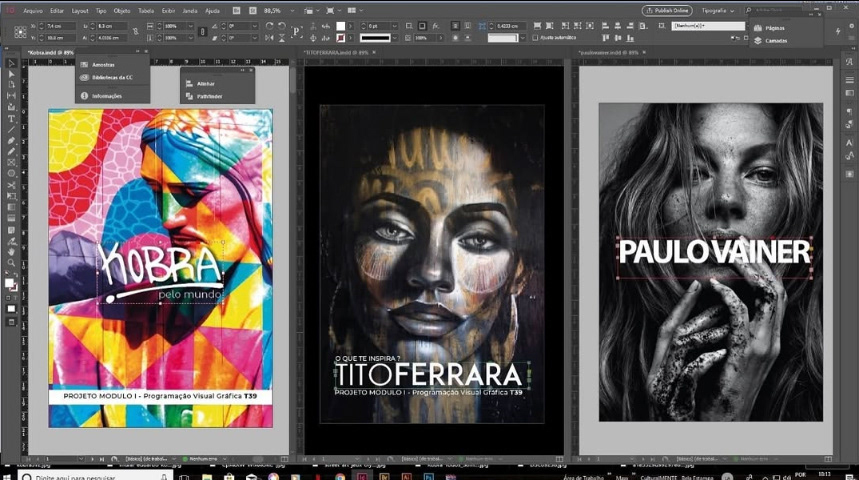
Task: Toggle constrain proportions link for width and height
Action: click(135, 32)
